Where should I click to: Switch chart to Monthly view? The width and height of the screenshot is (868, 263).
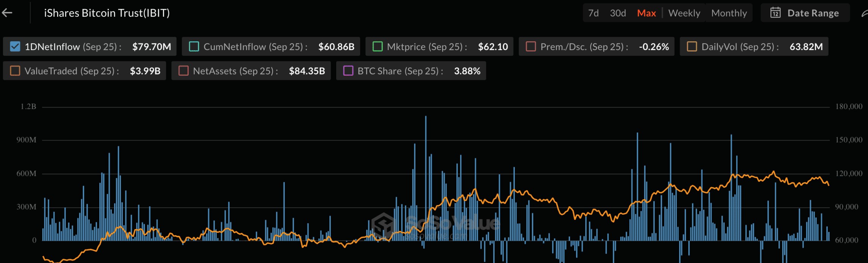click(729, 13)
